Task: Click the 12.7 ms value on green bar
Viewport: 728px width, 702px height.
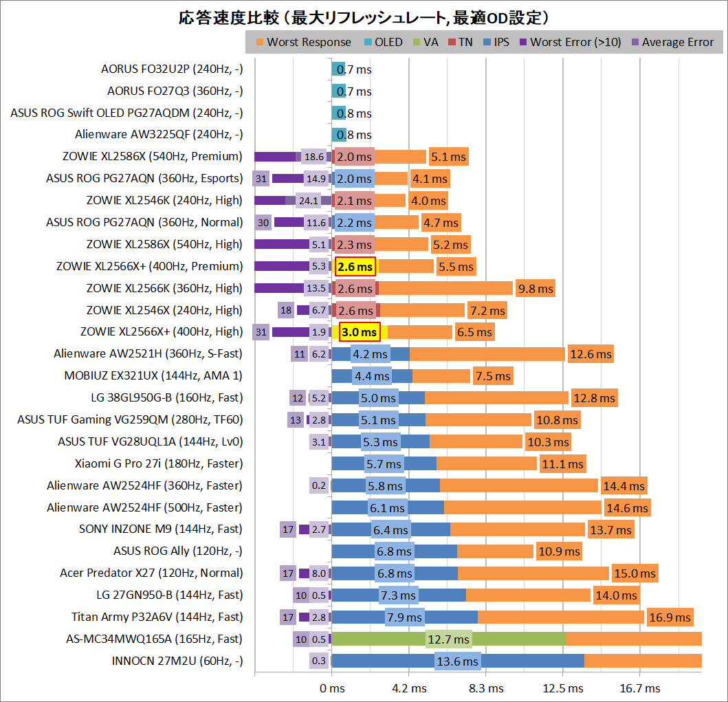Action: click(448, 640)
